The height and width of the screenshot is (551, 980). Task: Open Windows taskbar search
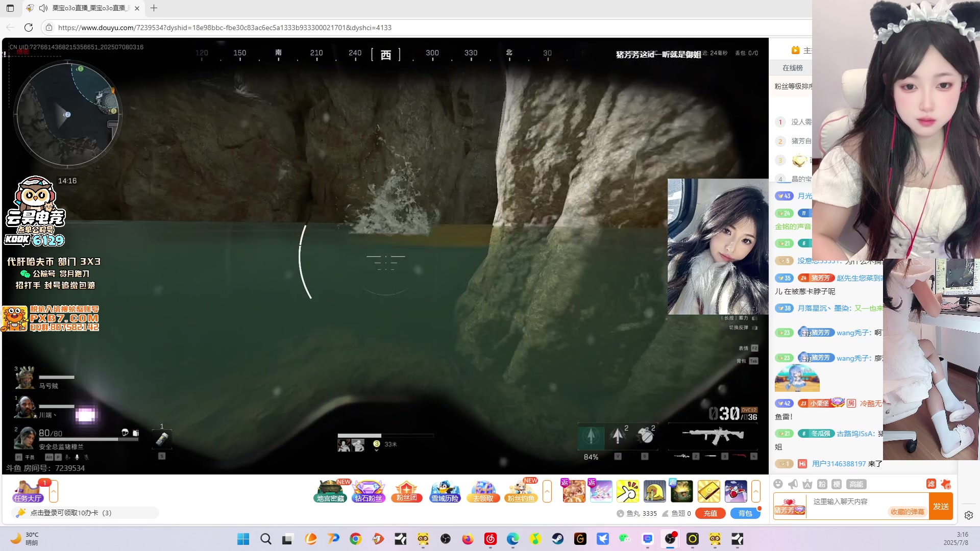pos(266,539)
